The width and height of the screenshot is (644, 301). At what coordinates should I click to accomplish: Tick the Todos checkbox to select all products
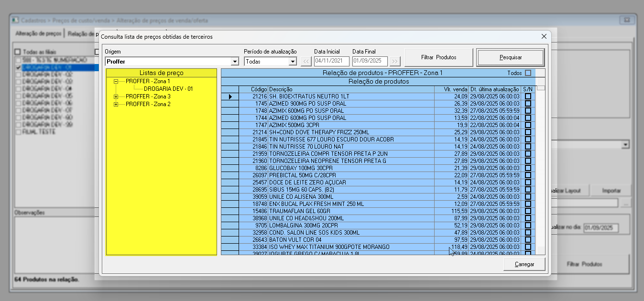[x=528, y=73]
